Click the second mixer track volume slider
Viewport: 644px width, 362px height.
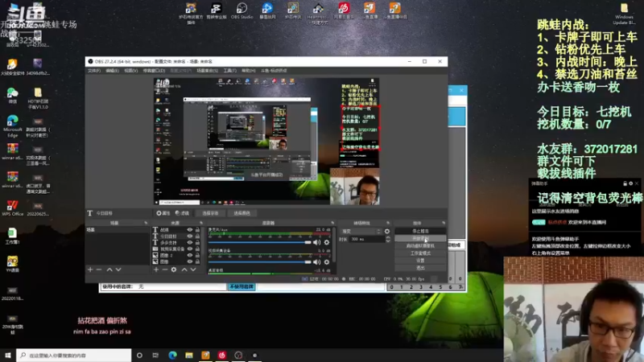(259, 262)
